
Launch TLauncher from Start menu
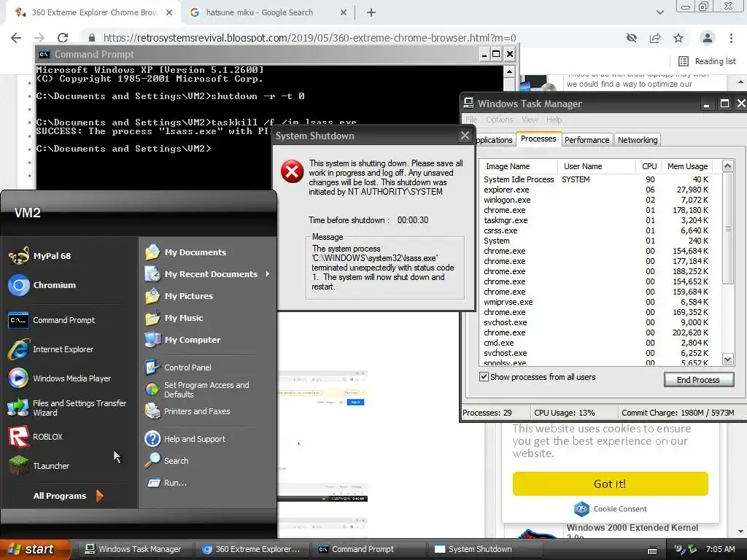point(39,466)
